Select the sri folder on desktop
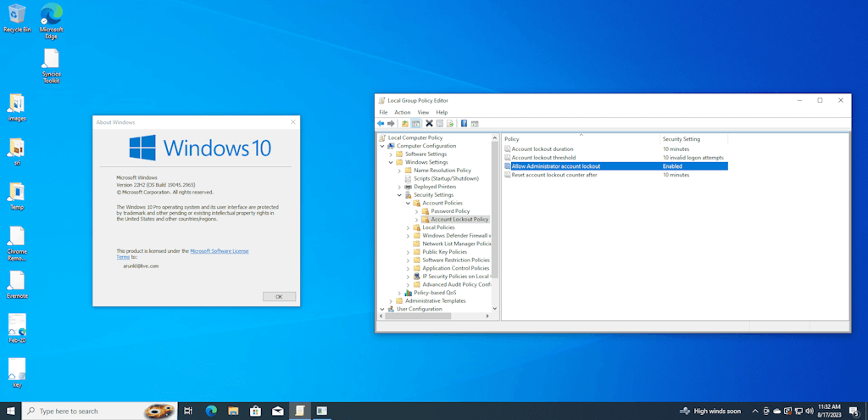Viewport: 868px width, 420px height. point(17,152)
